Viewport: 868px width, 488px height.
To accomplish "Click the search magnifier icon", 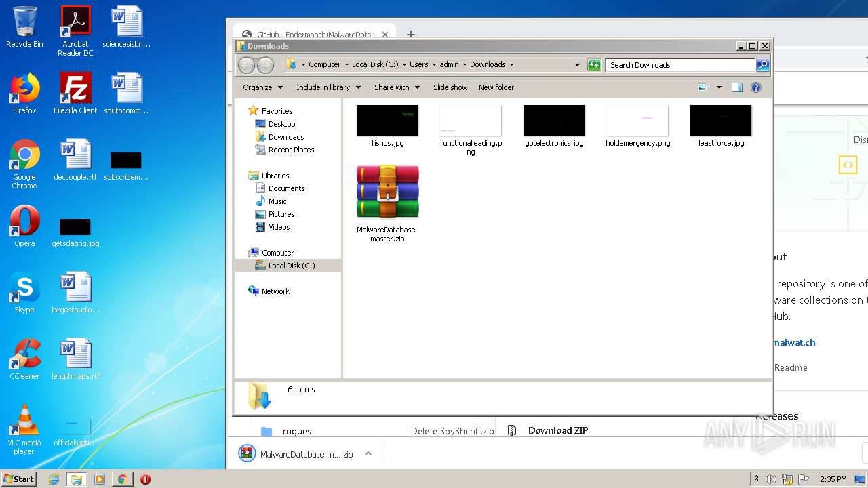I will (763, 65).
